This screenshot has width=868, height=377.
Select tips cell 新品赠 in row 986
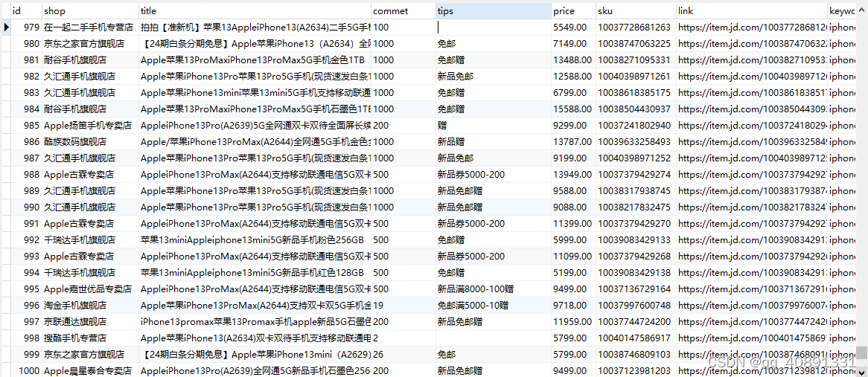pos(494,141)
